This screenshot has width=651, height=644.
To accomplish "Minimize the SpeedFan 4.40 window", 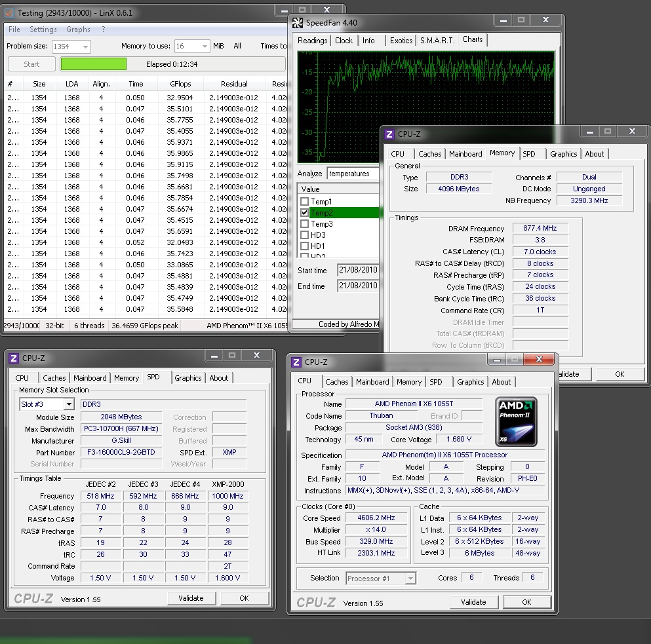I will pos(503,20).
